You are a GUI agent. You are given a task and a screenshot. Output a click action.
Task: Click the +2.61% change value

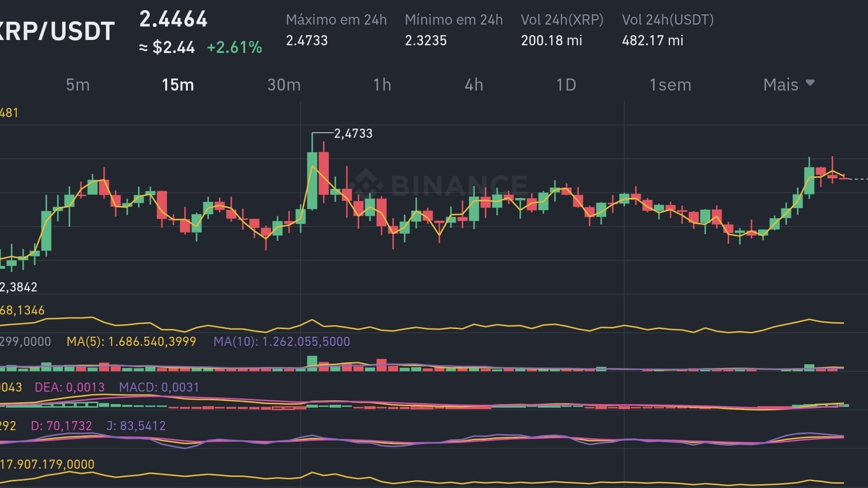point(235,47)
